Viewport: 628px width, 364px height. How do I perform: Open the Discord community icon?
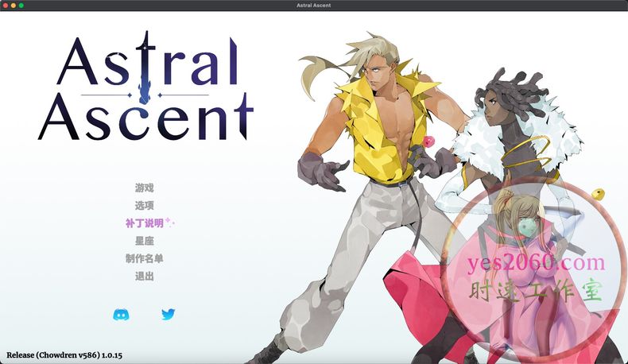pyautogui.click(x=121, y=315)
